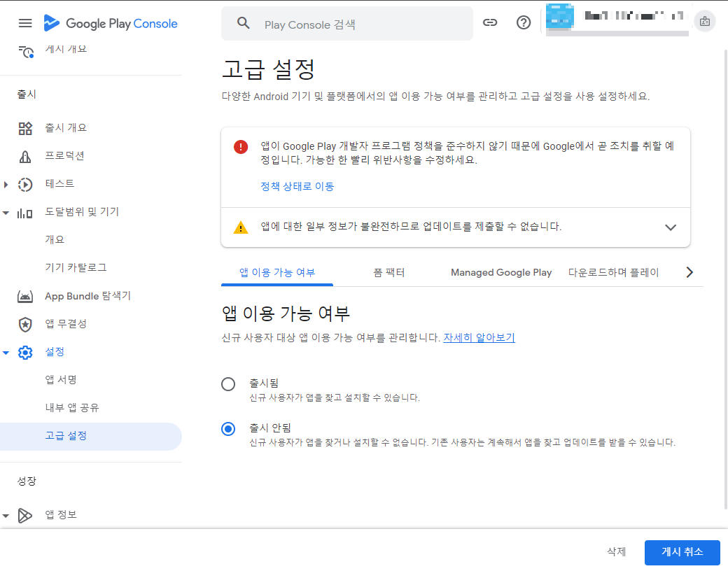Open 테스트 in sidebar
Viewport: 728px width, 571px height.
(59, 184)
